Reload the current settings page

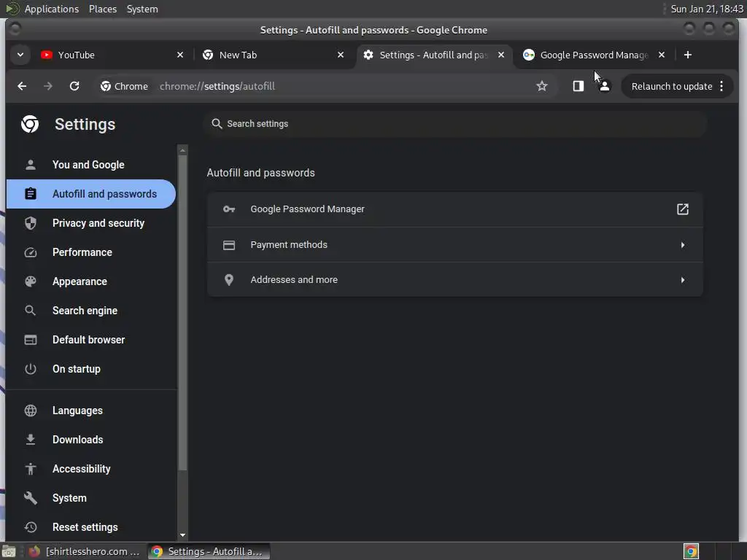(x=74, y=86)
